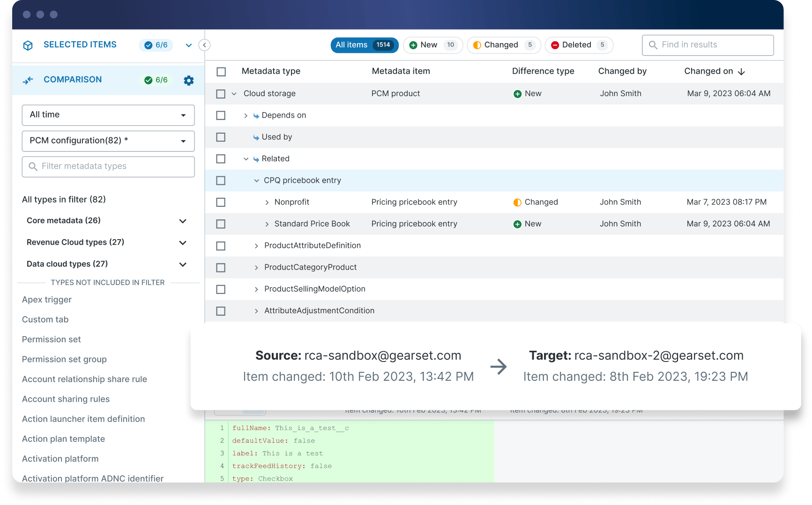The image size is (812, 505).
Task: Open the PCM configuration dropdown
Action: (108, 141)
